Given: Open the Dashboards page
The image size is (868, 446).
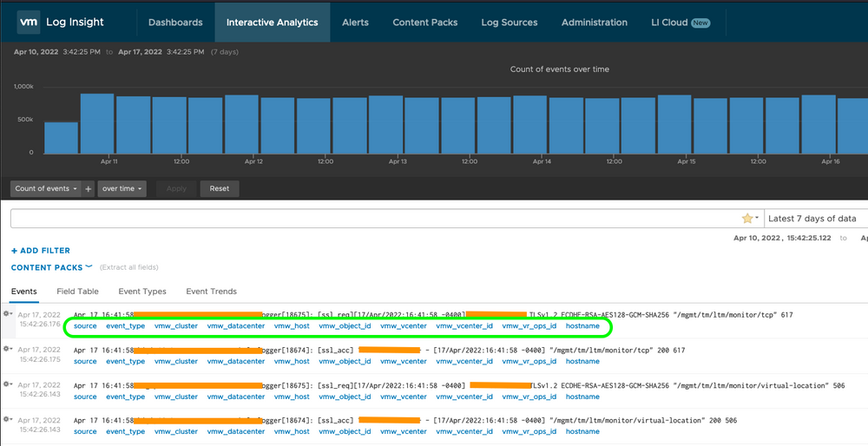Looking at the screenshot, I should (x=175, y=23).
